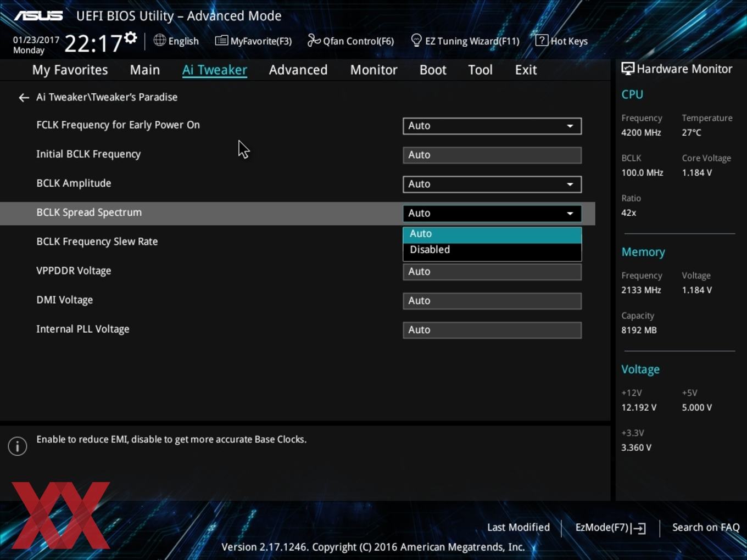
Task: Open the Monitor tab
Action: tap(374, 70)
